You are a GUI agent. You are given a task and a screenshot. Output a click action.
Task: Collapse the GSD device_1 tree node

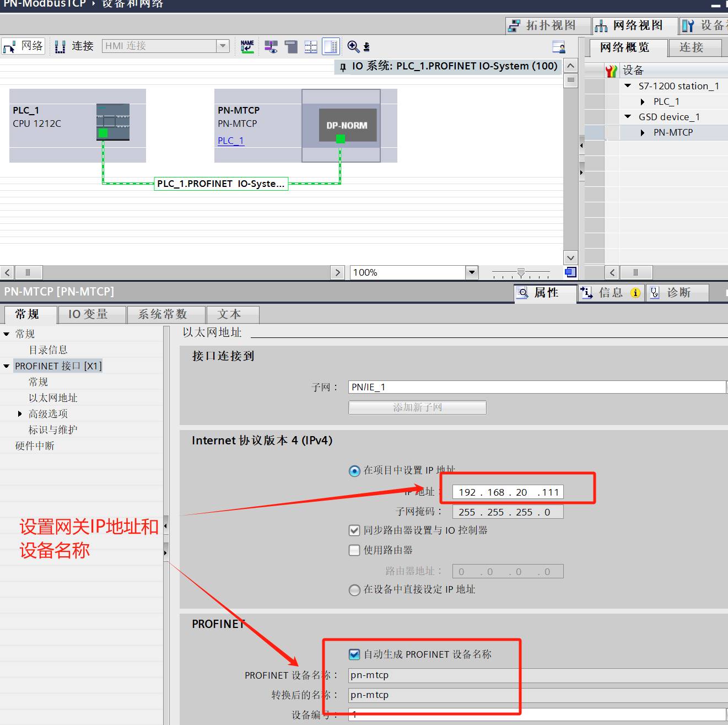tap(628, 117)
